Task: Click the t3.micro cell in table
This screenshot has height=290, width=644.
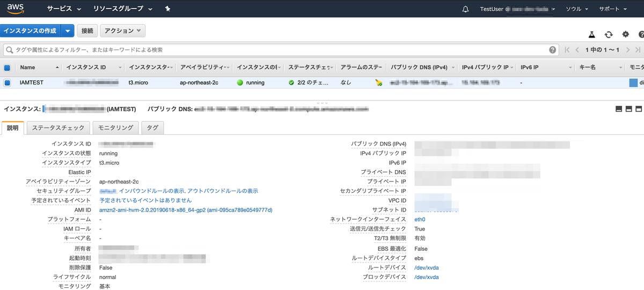Action: click(x=138, y=83)
